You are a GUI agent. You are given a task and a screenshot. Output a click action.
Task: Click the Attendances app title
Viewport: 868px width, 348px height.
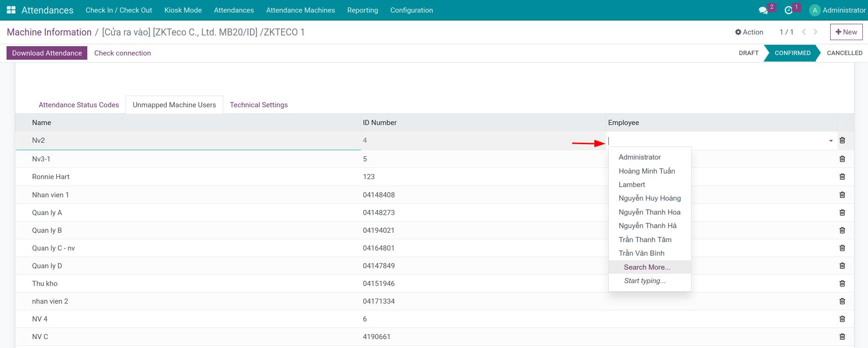click(47, 10)
